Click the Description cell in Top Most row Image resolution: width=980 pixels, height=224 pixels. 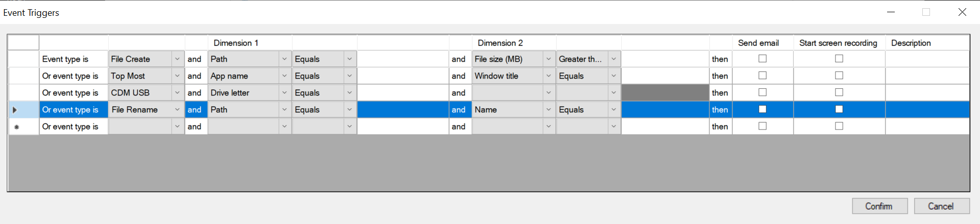(927, 76)
